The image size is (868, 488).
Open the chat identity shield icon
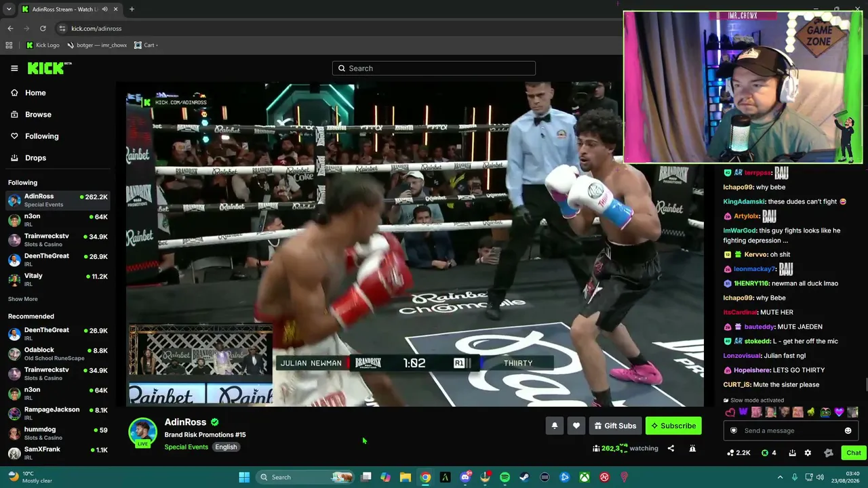(733, 430)
